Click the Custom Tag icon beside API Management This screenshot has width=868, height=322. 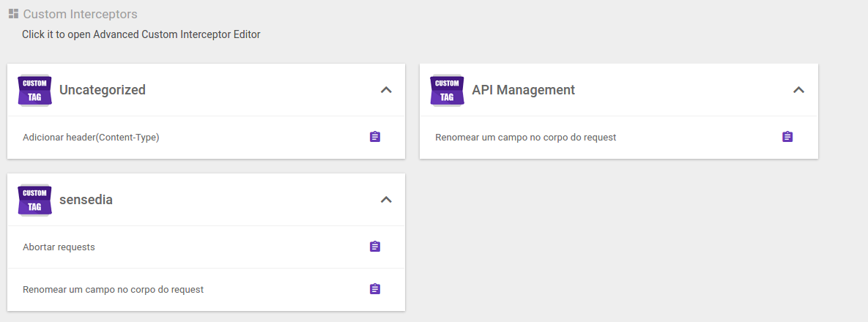pyautogui.click(x=447, y=90)
